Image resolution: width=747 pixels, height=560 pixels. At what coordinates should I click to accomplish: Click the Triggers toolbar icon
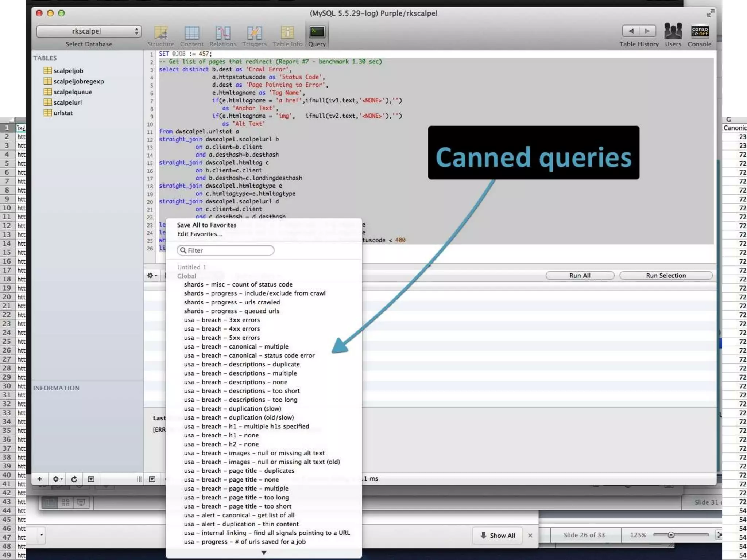click(x=254, y=33)
